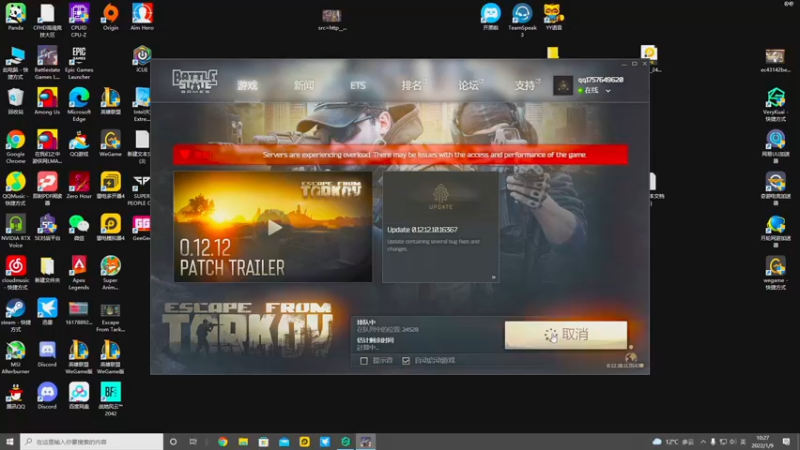This screenshot has width=800, height=450.
Task: Open the WeGame desktop icon
Action: [x=110, y=143]
